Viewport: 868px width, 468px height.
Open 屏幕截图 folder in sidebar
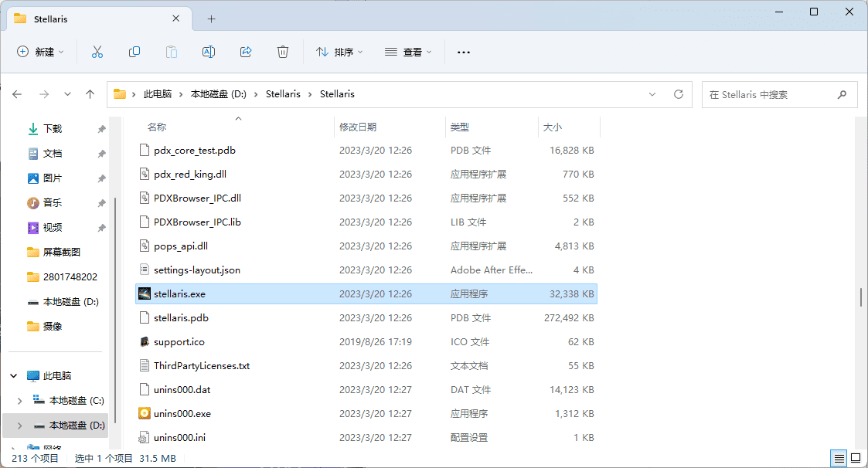click(61, 253)
